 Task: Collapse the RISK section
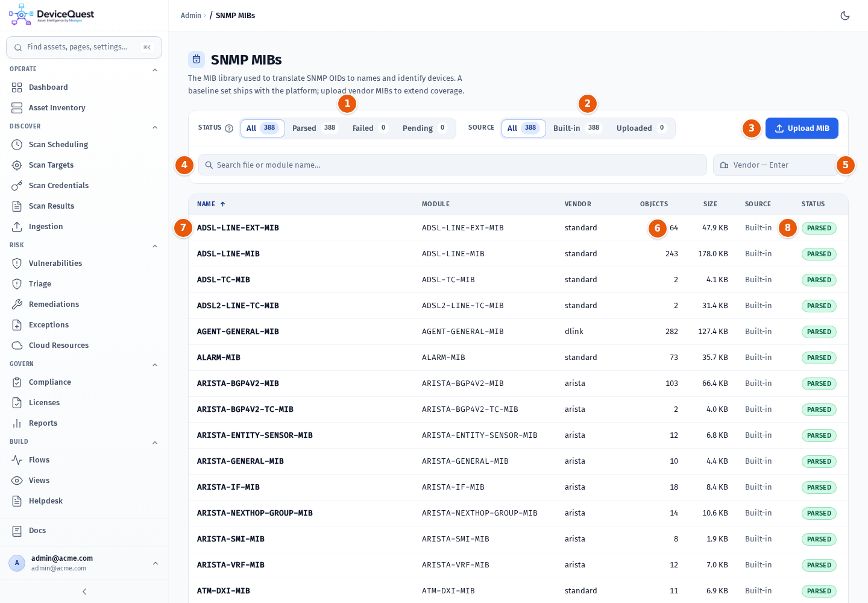point(155,246)
